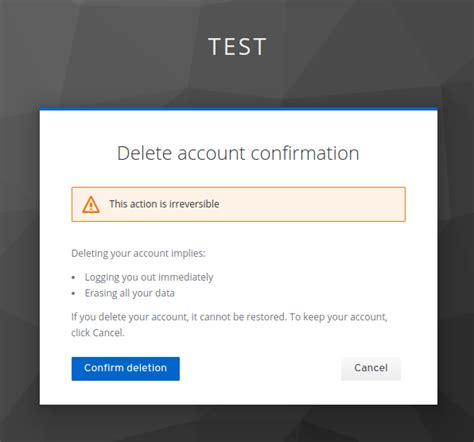474x442 pixels.
Task: Click the dark background outside the dialog
Action: (x=19, y=233)
